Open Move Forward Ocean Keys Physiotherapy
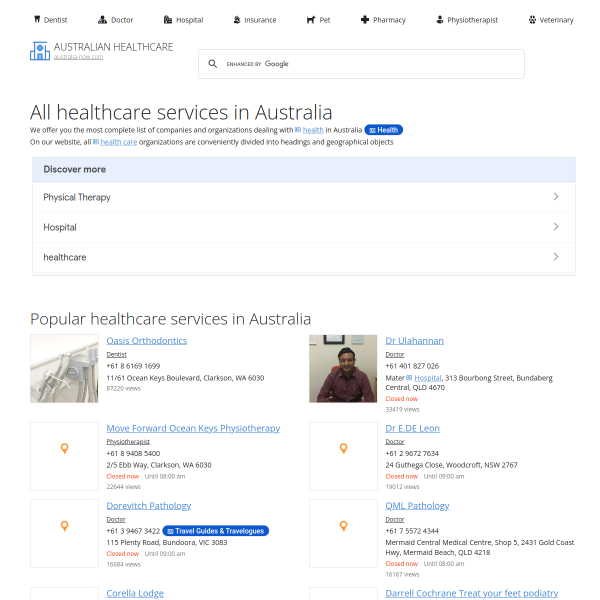The height and width of the screenshot is (600, 600). point(193,428)
